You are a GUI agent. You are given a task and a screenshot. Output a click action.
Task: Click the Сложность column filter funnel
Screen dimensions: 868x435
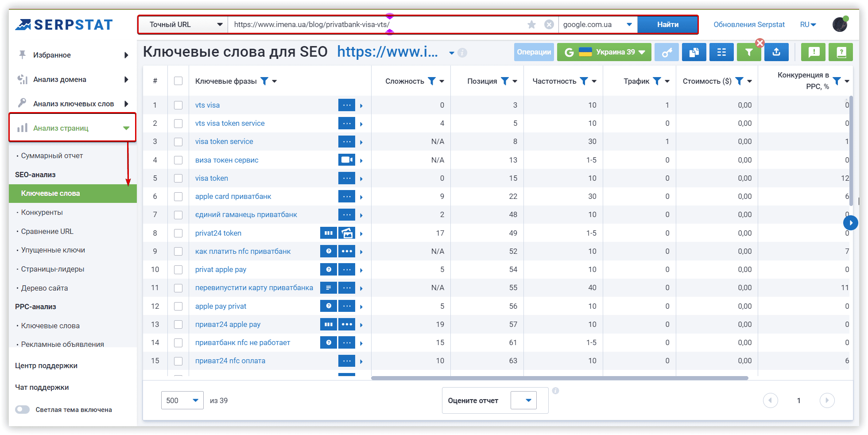coord(431,81)
